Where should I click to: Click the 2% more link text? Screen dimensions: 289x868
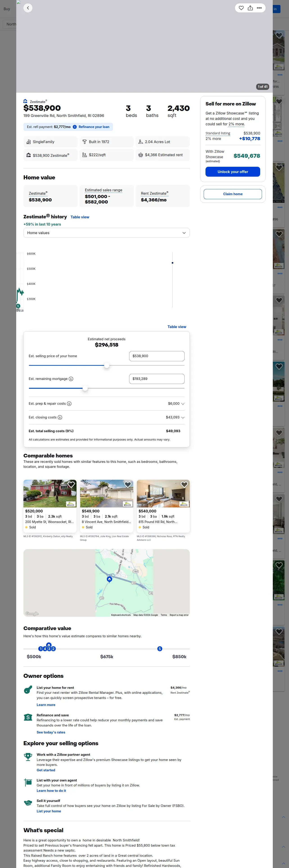(x=236, y=124)
